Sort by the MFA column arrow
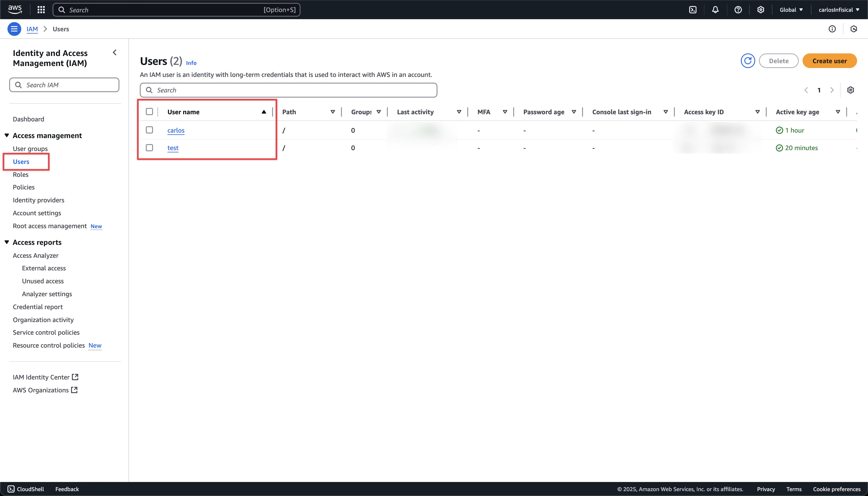Image resolution: width=868 pixels, height=496 pixels. click(505, 112)
